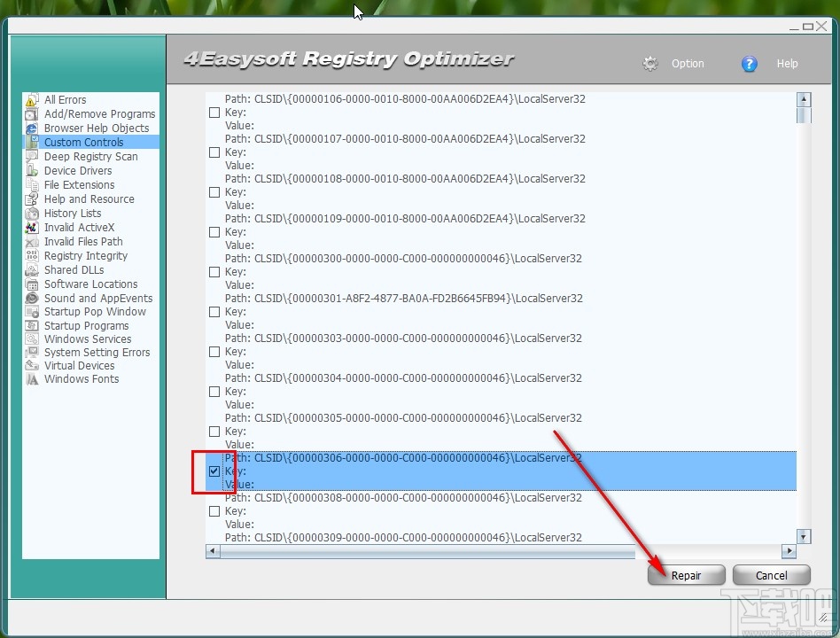Click the System Setting Errors icon

click(32, 353)
